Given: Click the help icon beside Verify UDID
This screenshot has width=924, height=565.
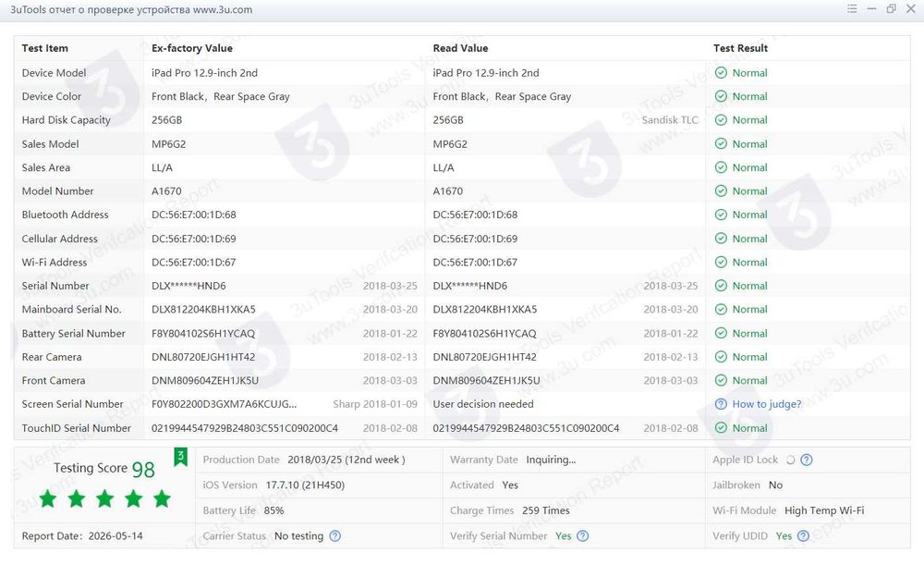Looking at the screenshot, I should [803, 535].
